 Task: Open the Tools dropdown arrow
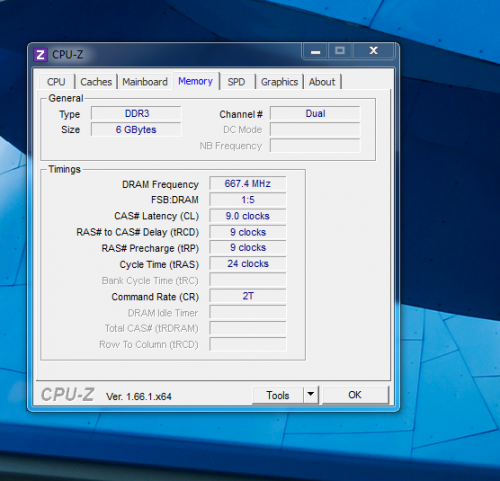click(311, 395)
